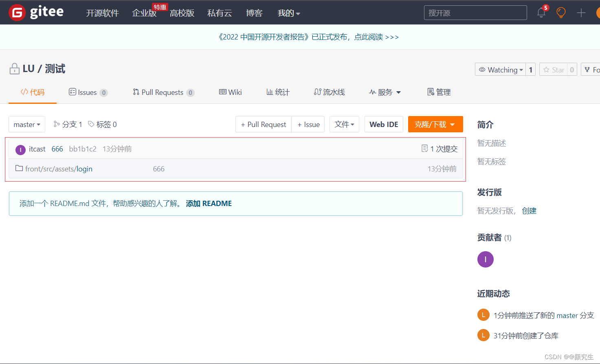Open the 企业版 menu item

(144, 13)
